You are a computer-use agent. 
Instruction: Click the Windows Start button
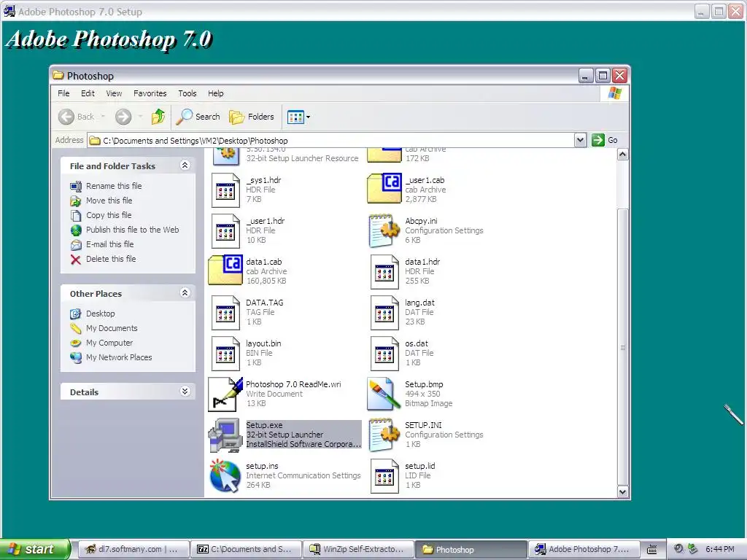point(34,549)
